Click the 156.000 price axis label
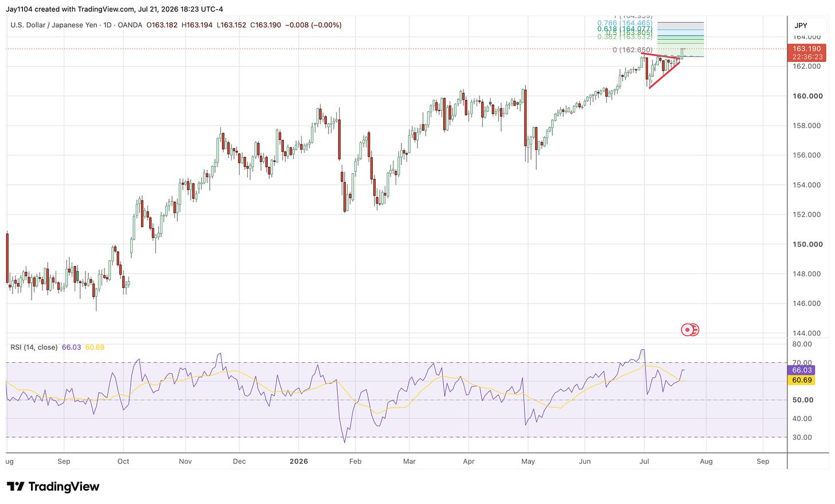 (x=807, y=155)
